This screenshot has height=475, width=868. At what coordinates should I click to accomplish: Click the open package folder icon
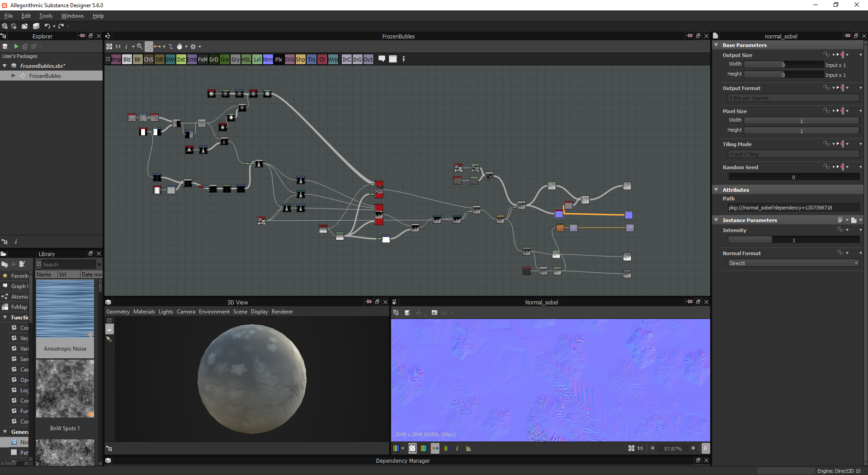coord(24,26)
